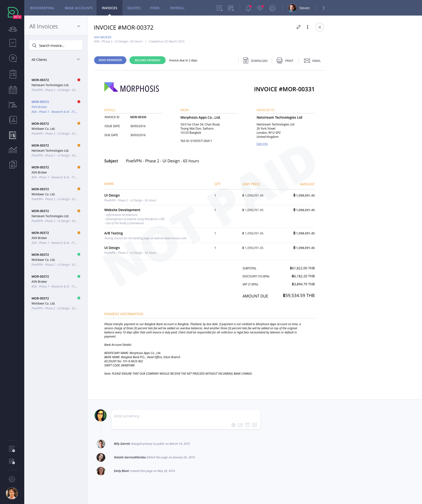
Task: Focus the Search Invoice field
Action: click(x=56, y=45)
